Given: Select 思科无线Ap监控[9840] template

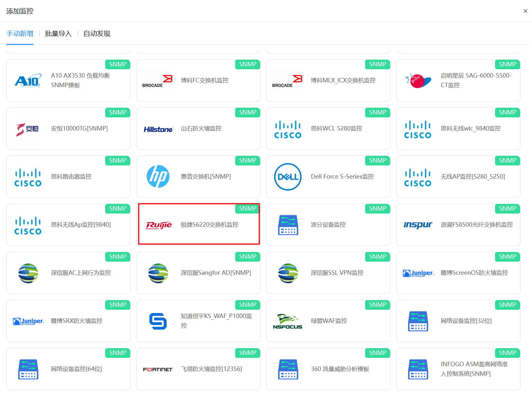Looking at the screenshot, I should (68, 225).
